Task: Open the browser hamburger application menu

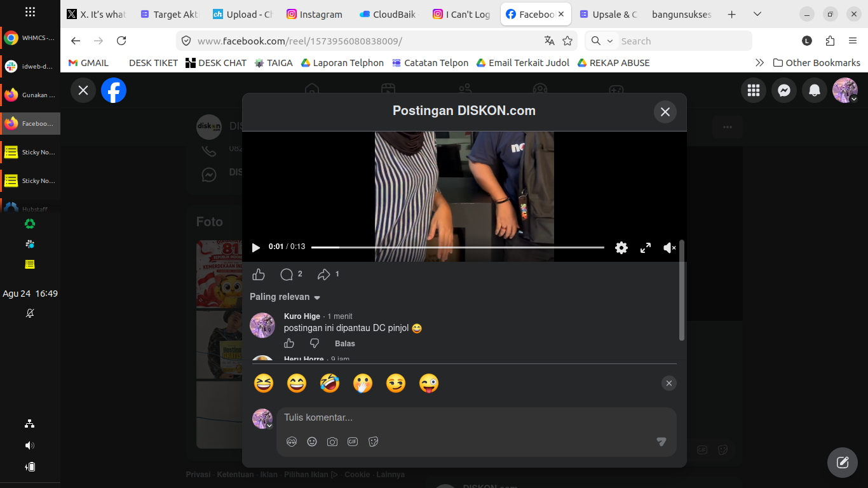Action: coord(853,41)
